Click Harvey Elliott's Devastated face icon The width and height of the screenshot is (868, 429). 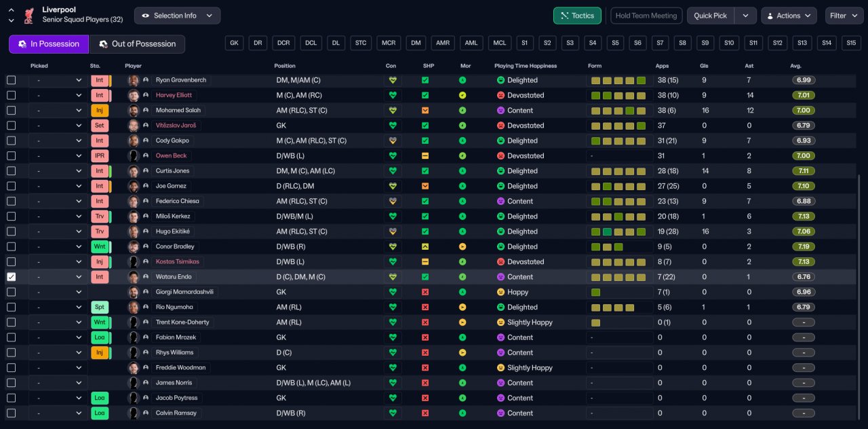500,96
